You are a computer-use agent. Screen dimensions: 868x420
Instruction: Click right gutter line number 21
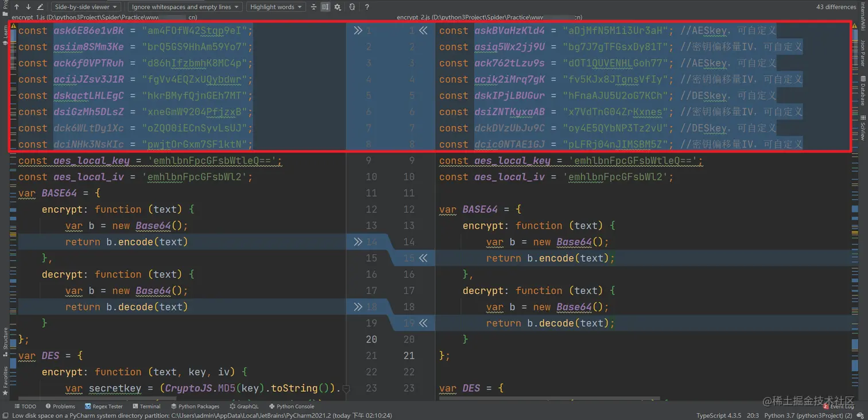409,356
